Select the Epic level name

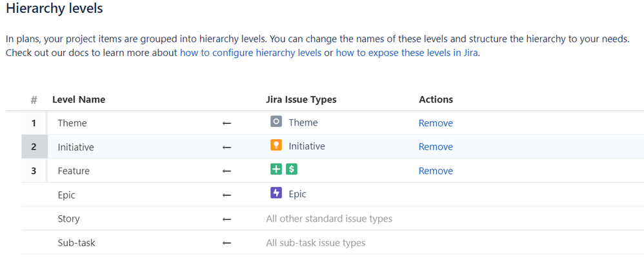tap(66, 195)
